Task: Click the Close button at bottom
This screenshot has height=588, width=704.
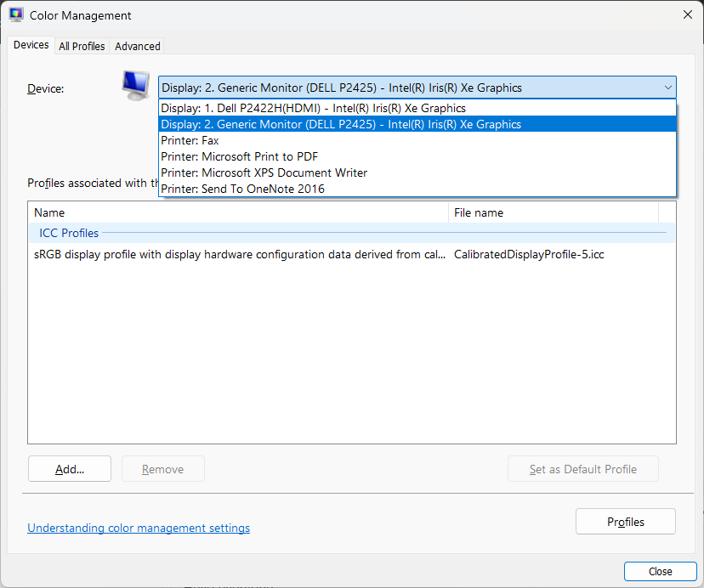Action: [x=660, y=571]
